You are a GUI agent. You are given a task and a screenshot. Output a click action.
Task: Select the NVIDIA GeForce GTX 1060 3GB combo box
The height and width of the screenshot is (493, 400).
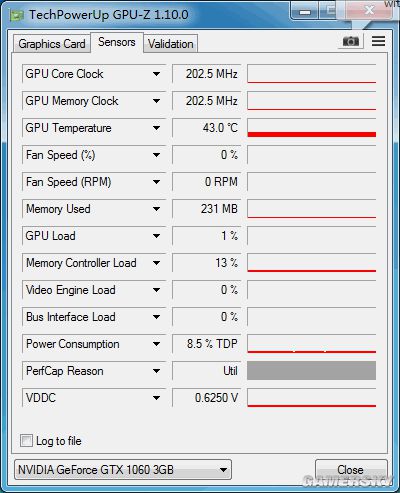click(123, 470)
